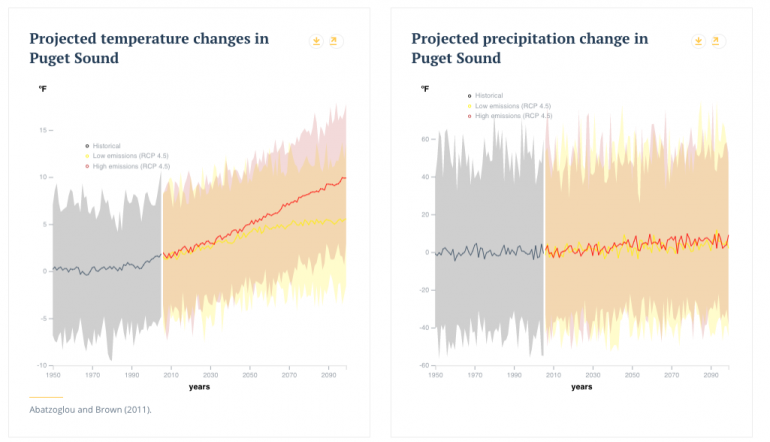Viewport: 770px width, 442px height.
Task: Toggle Low emissions series in temperature legend
Action: click(125, 156)
